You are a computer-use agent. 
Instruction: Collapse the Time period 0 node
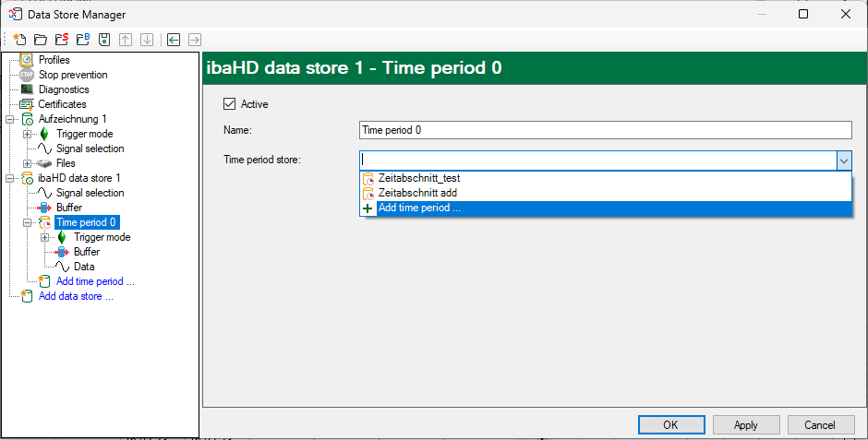click(28, 222)
